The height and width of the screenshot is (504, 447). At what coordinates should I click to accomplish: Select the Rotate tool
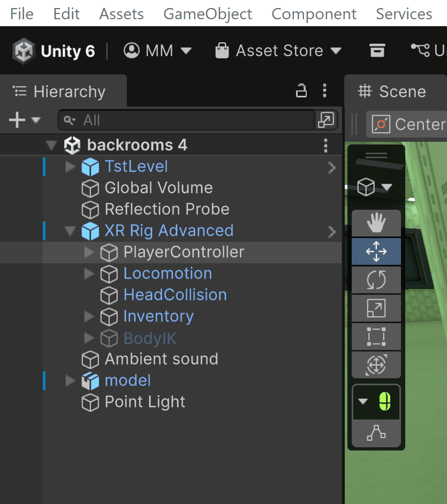pos(376,280)
